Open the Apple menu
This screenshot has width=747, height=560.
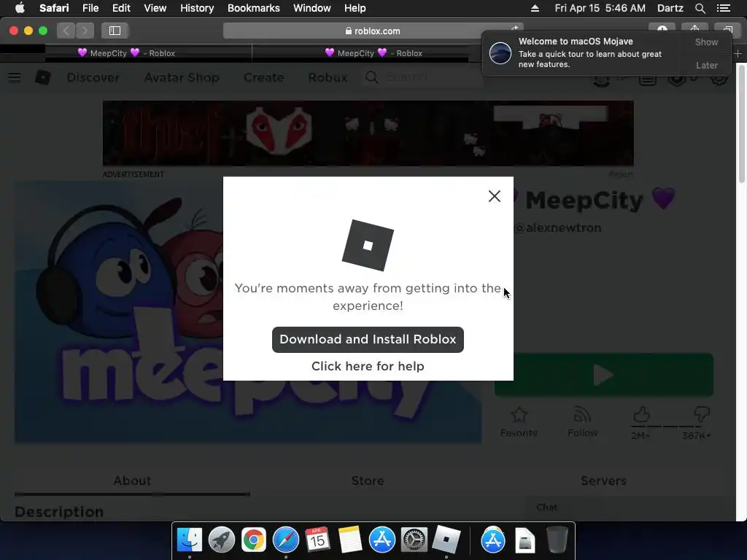coord(20,8)
